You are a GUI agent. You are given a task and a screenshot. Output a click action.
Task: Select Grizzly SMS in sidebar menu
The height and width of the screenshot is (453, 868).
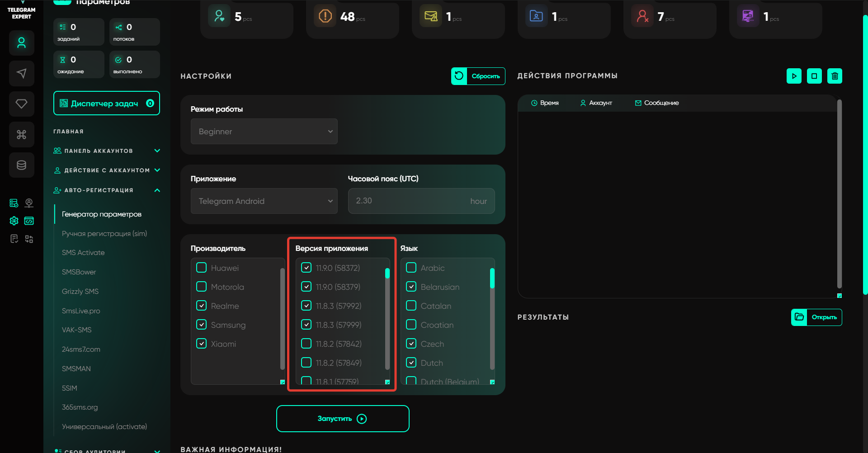point(80,292)
